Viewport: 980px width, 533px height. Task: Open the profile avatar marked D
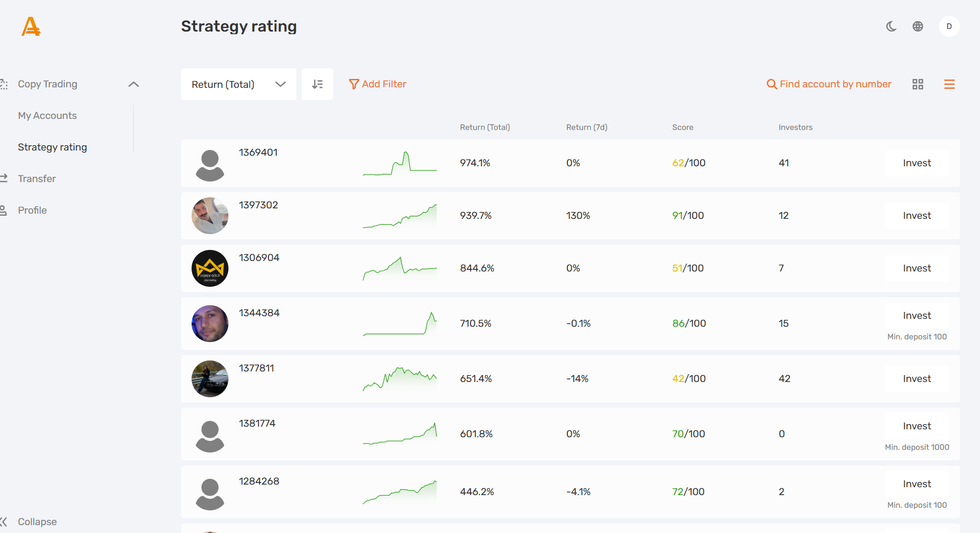coord(949,26)
